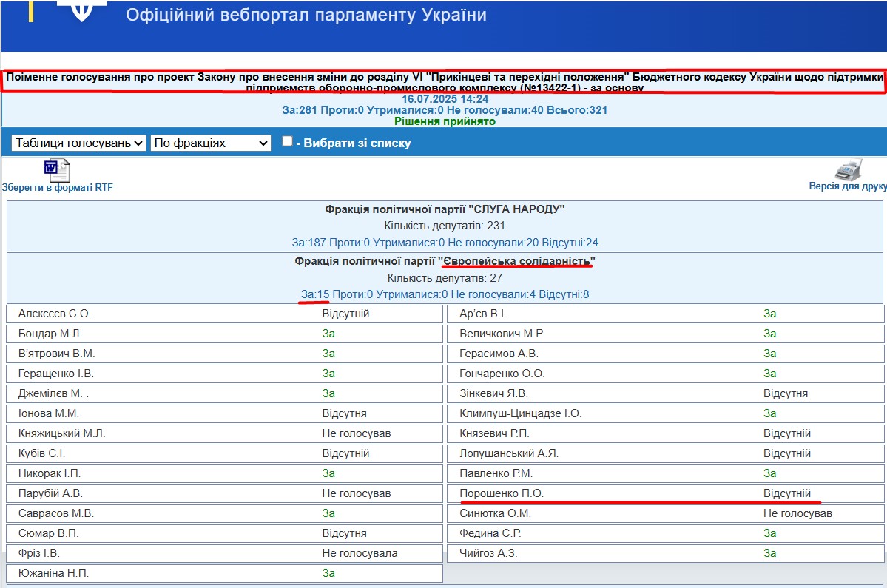Click overall totals 'За:281 Проти:0'
This screenshot has width=887, height=588.
pos(323,110)
